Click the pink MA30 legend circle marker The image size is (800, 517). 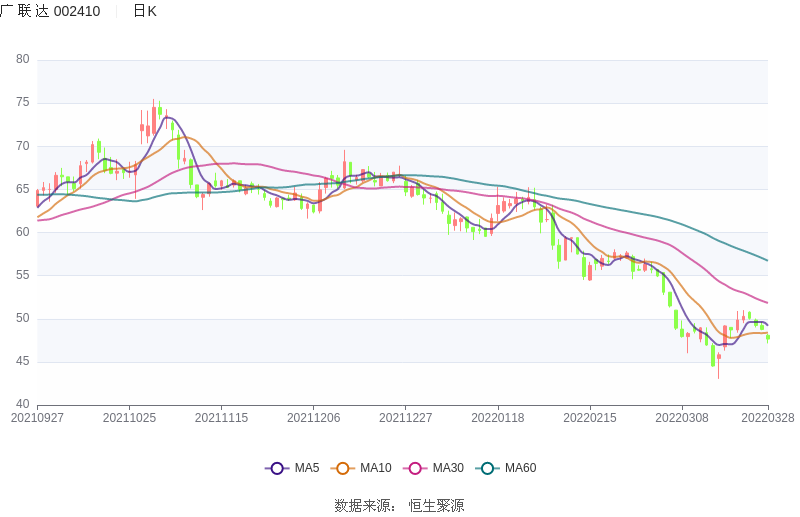click(x=415, y=468)
